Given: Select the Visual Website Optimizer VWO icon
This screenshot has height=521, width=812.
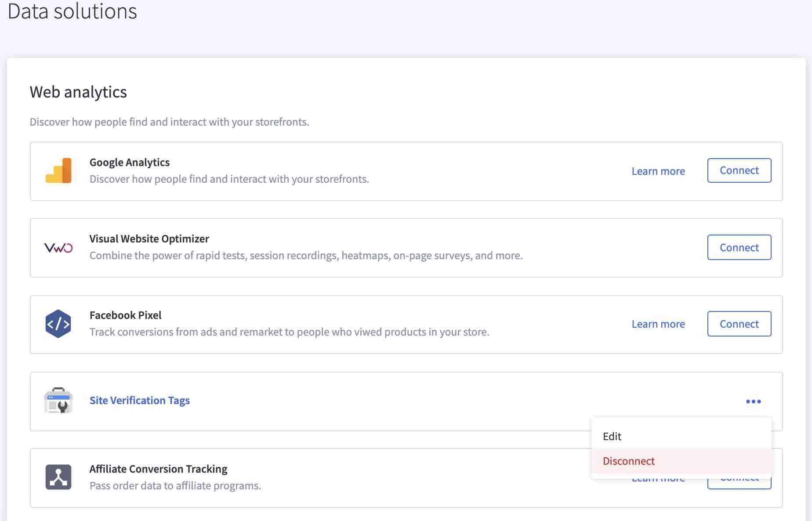Looking at the screenshot, I should click(58, 247).
